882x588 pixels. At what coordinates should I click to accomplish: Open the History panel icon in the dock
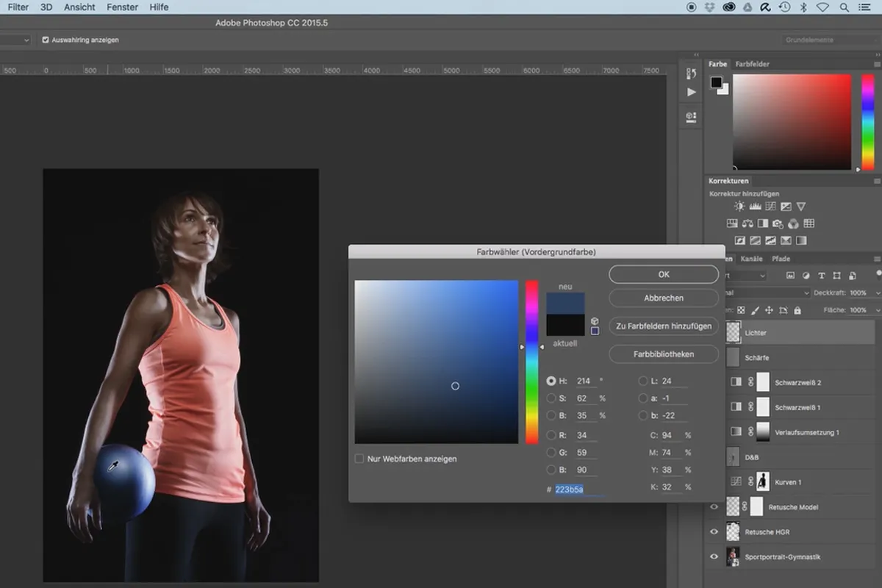(x=692, y=73)
